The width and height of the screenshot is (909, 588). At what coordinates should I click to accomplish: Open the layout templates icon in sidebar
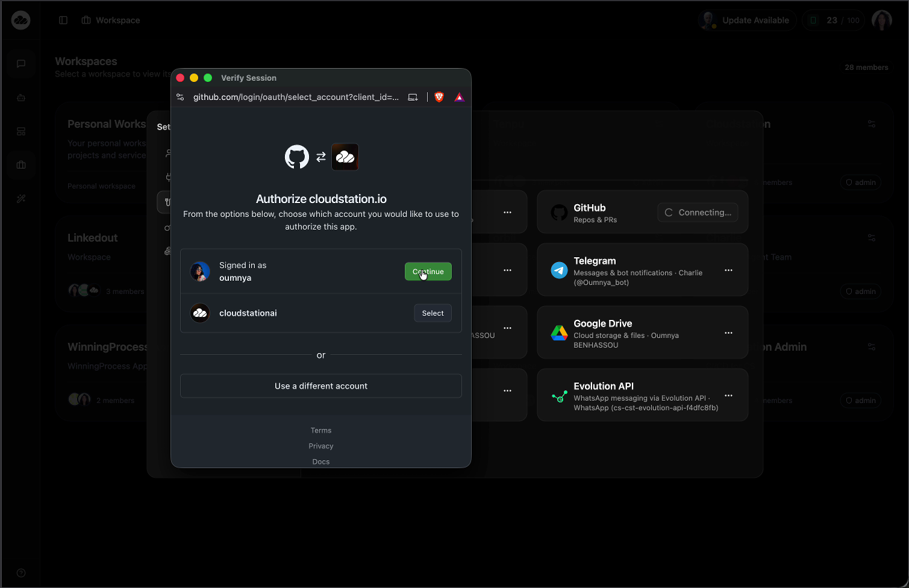[x=21, y=131]
